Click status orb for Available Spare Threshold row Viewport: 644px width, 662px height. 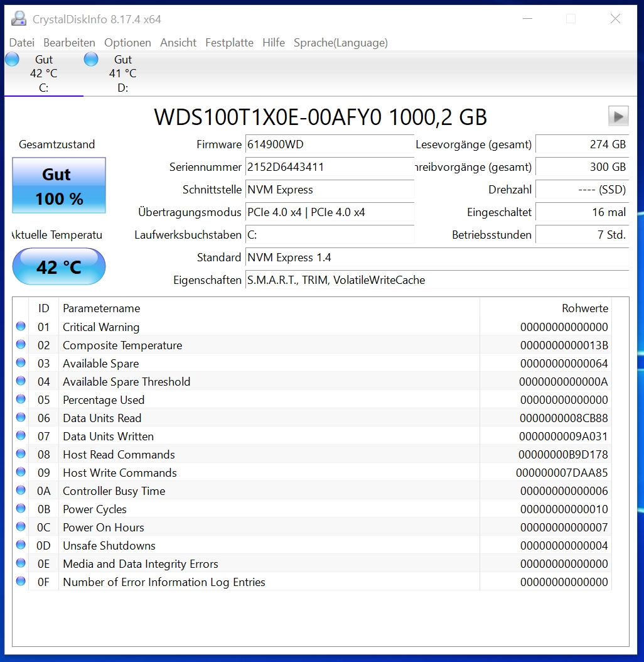tap(21, 381)
